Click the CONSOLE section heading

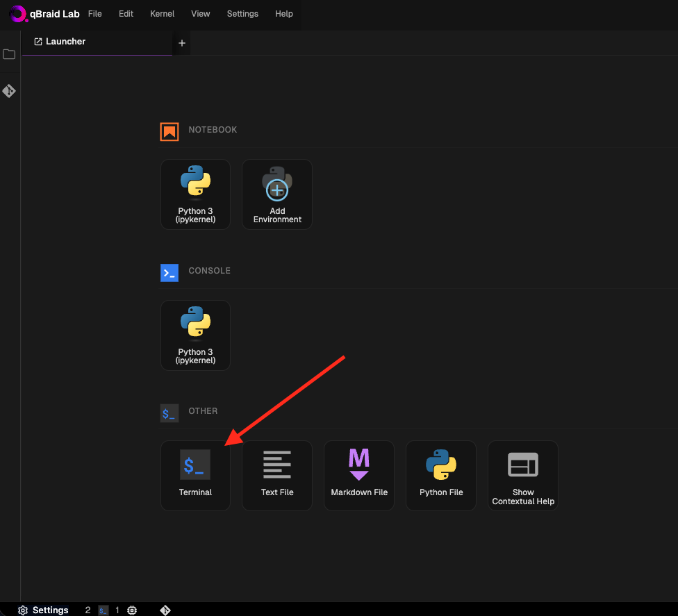[x=209, y=271]
